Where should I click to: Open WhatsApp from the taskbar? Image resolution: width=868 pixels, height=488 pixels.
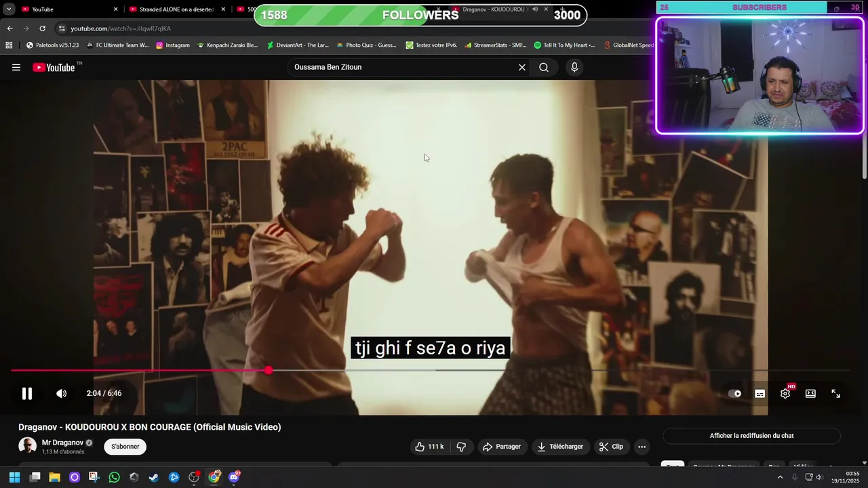click(x=114, y=477)
